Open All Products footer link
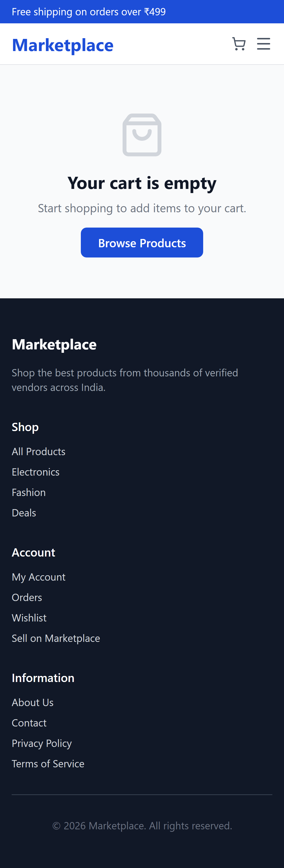Viewport: 284px width, 868px height. pos(38,452)
